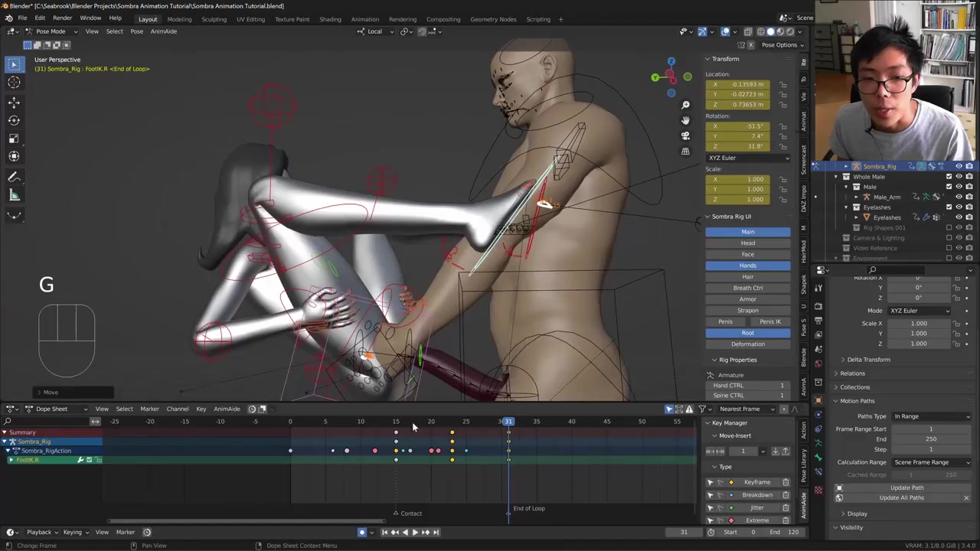980x551 pixels.
Task: Open the XYZ Euler rotation mode dropdown
Action: click(747, 158)
